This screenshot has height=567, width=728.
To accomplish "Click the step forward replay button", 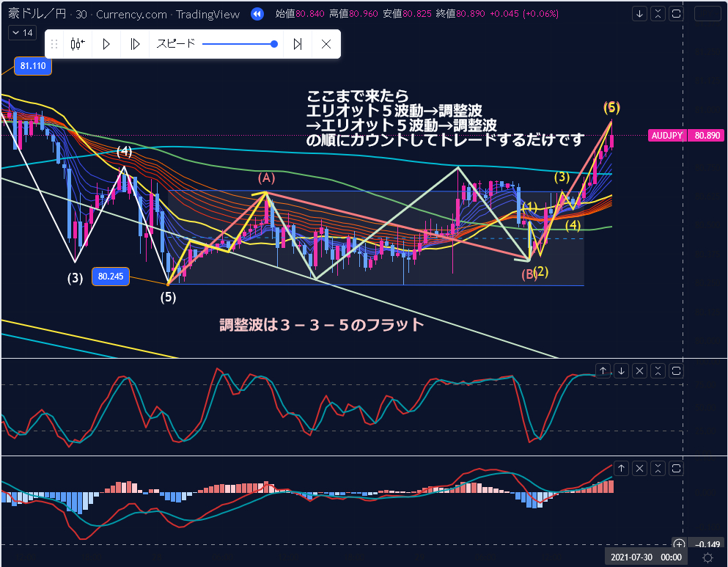I will click(135, 44).
